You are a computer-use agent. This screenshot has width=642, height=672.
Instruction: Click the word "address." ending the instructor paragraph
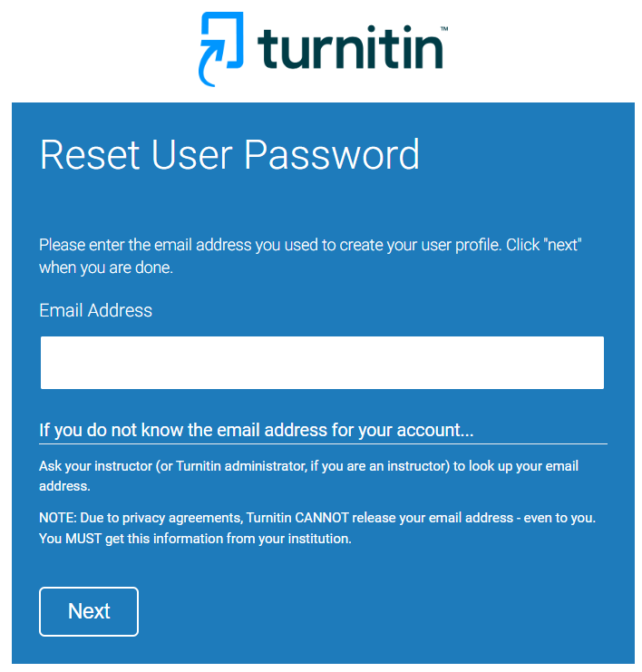64,486
